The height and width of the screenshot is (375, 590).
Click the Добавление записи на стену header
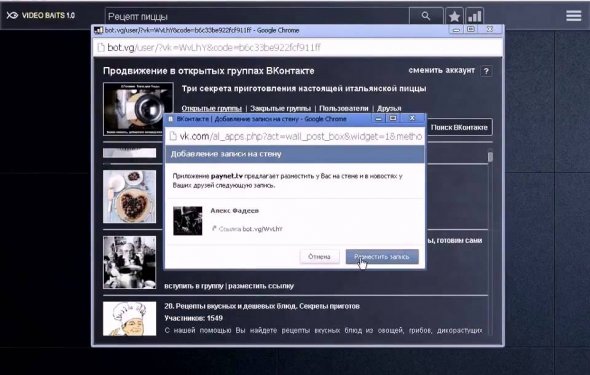(x=226, y=154)
